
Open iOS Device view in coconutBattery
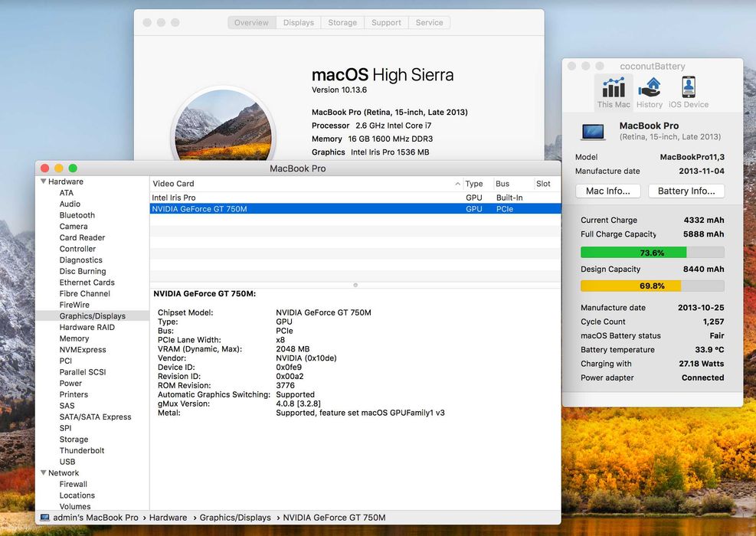[689, 93]
